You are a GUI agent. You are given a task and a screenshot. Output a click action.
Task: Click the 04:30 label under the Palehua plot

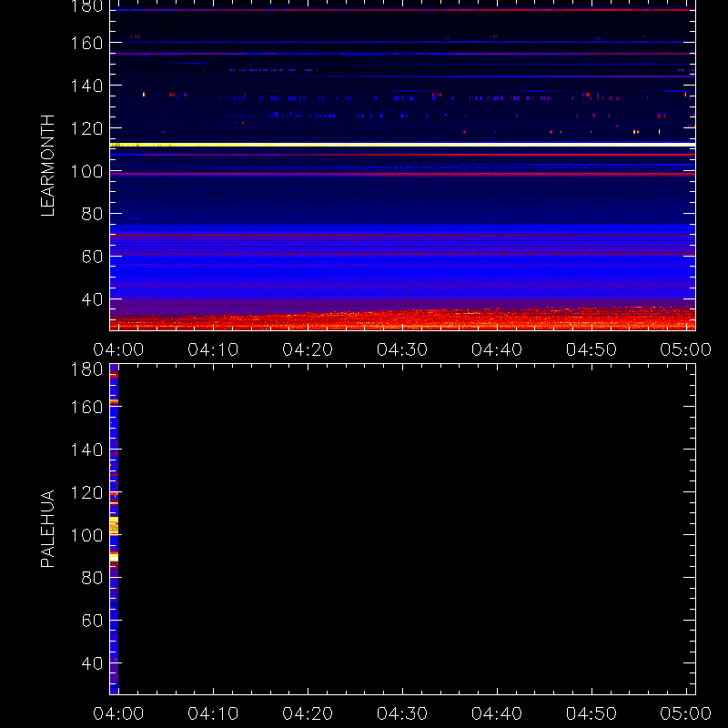pos(402,713)
